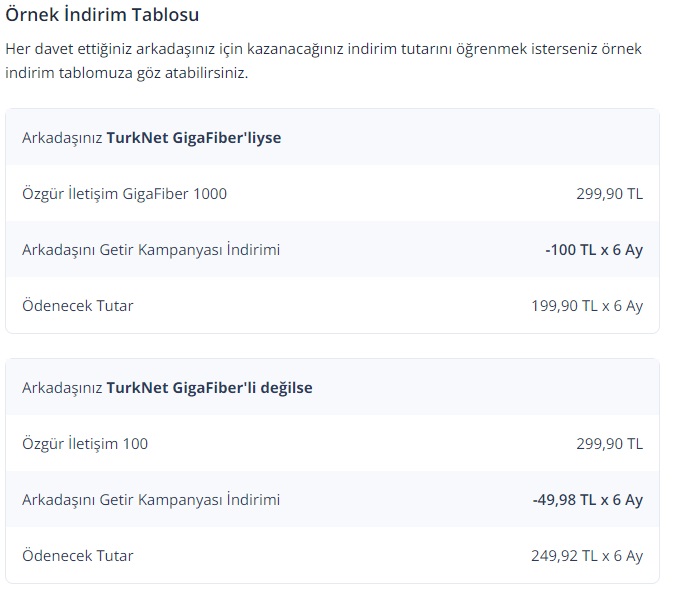Click second Arkadaşını Getir Kampanyası İndirimi label

[x=151, y=499]
